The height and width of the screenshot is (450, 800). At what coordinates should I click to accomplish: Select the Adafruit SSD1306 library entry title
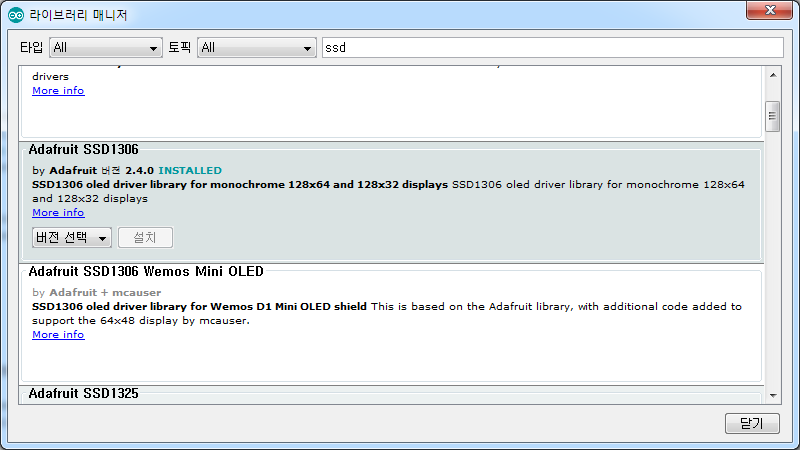(x=84, y=149)
